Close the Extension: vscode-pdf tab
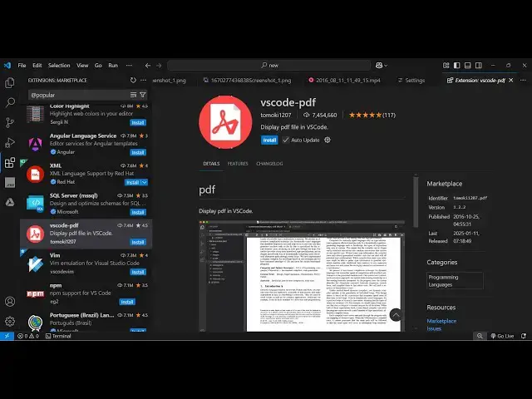 click(x=511, y=80)
